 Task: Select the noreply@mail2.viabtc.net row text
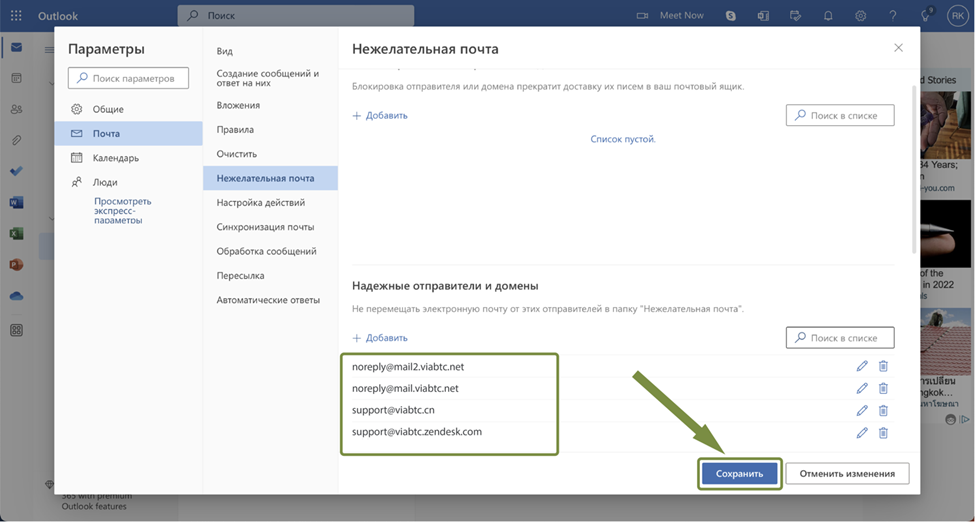408,366
